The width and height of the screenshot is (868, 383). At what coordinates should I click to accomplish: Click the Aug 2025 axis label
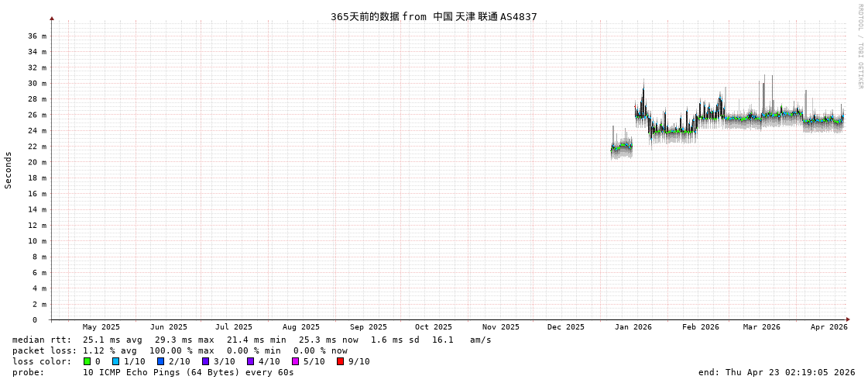pos(300,327)
